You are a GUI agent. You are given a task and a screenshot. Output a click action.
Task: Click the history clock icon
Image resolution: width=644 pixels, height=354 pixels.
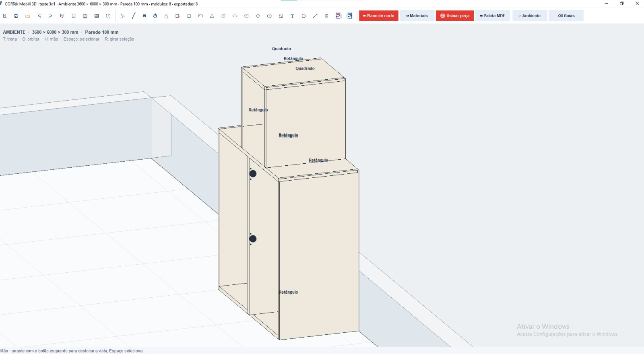(x=108, y=16)
